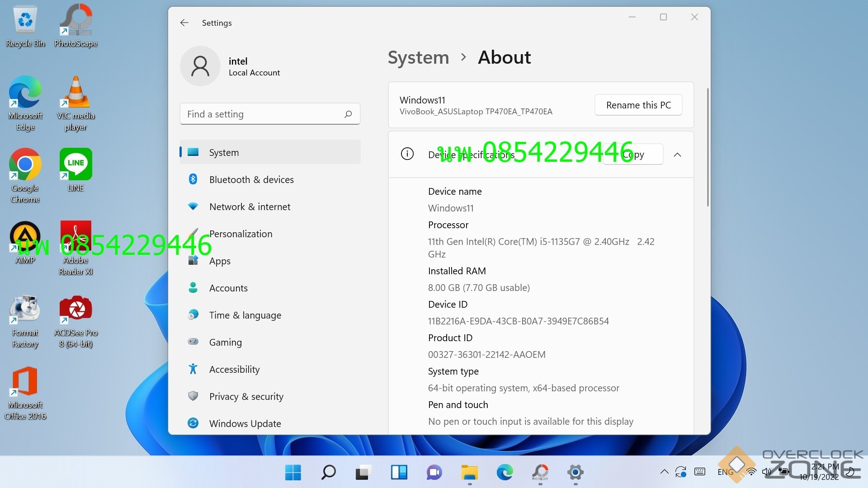Open Apps settings
Image resolution: width=868 pixels, height=488 pixels.
coord(270,261)
